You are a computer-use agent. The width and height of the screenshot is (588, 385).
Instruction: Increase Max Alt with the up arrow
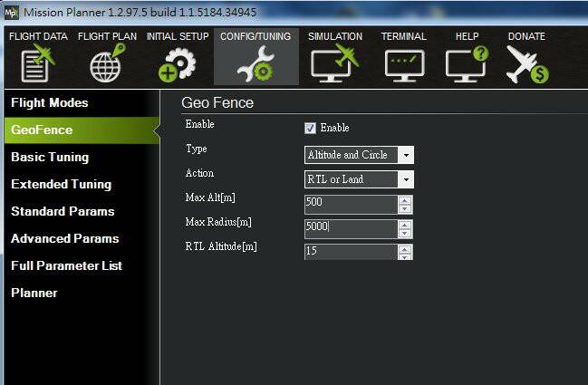coord(404,199)
